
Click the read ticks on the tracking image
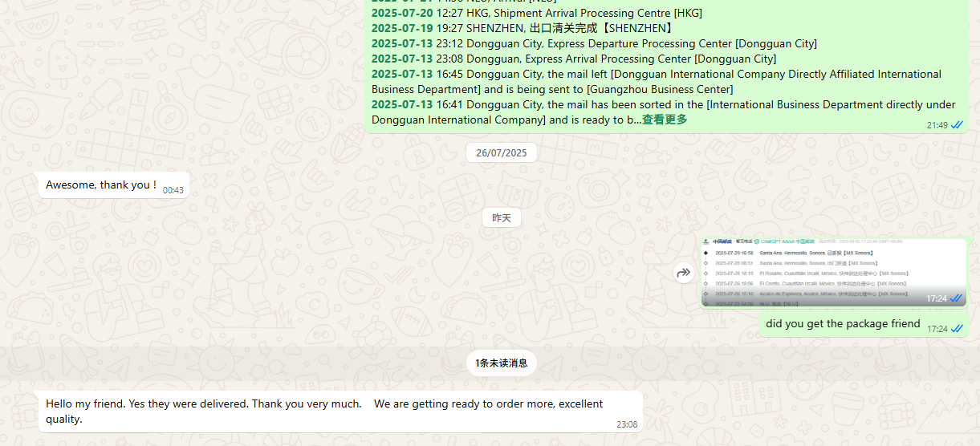point(957,298)
